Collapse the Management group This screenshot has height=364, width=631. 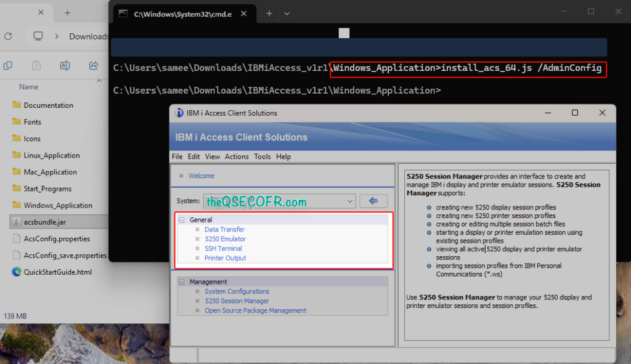[x=182, y=282]
